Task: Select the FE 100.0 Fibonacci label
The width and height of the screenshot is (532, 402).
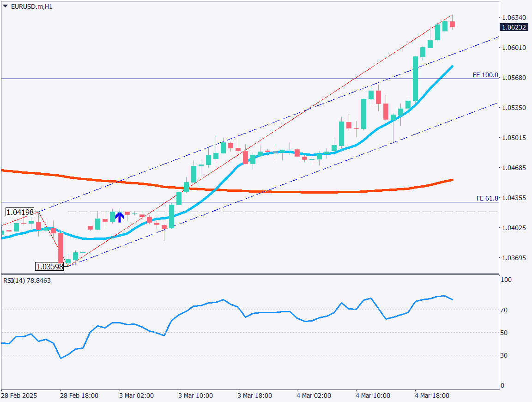Action: (485, 75)
